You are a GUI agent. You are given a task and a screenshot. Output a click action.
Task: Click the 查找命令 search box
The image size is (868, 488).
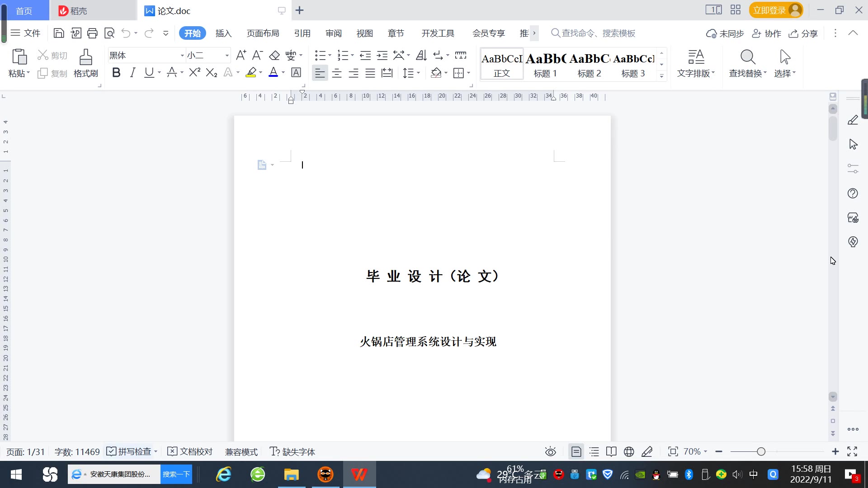click(598, 33)
